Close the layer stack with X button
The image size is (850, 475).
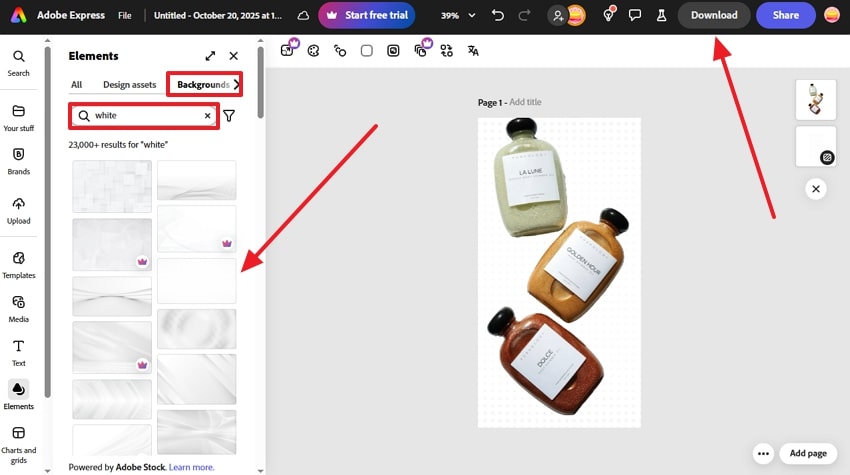(x=816, y=189)
